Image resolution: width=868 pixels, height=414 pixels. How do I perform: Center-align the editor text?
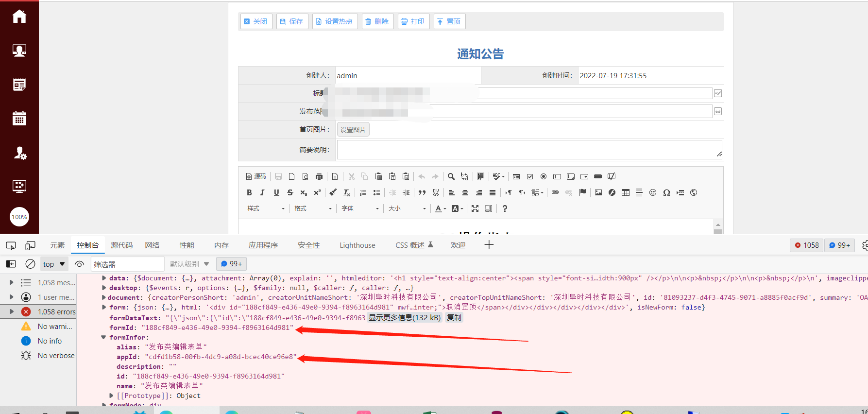(x=465, y=192)
